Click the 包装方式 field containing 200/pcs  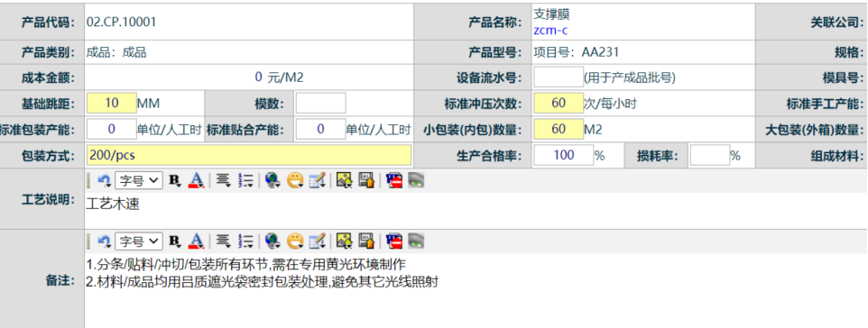(249, 155)
